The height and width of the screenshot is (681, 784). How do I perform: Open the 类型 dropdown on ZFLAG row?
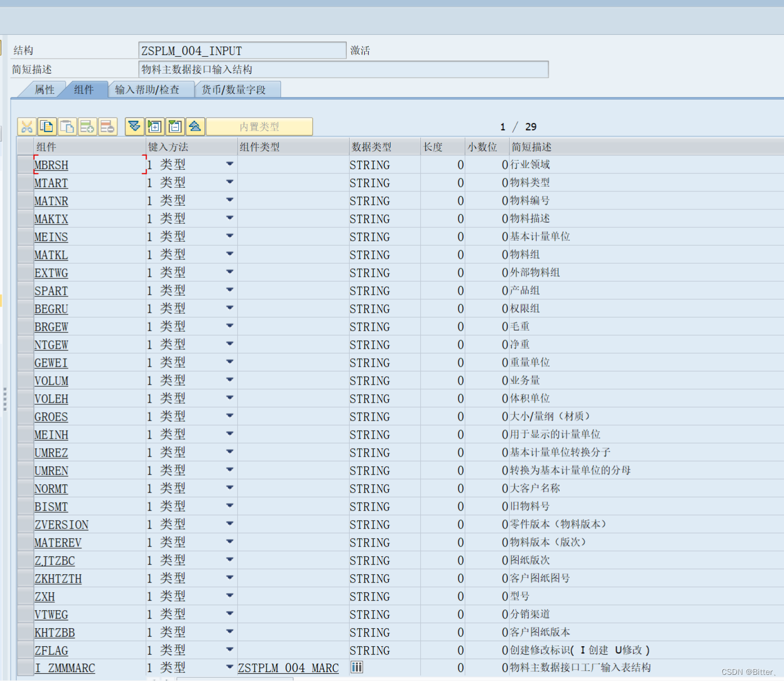click(230, 650)
